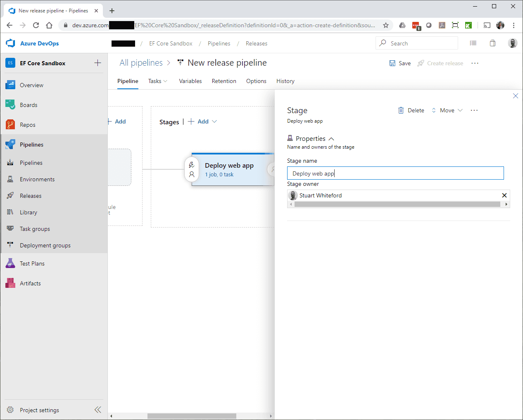The image size is (523, 420).
Task: Collapse the Properties section
Action: 331,139
